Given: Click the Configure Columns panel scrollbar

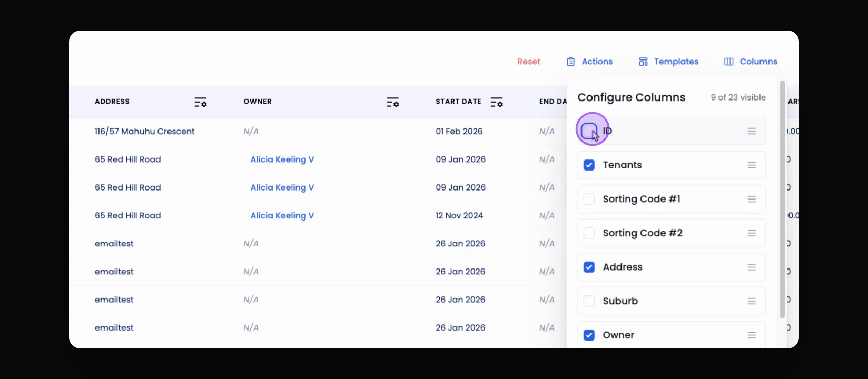Looking at the screenshot, I should 782,199.
